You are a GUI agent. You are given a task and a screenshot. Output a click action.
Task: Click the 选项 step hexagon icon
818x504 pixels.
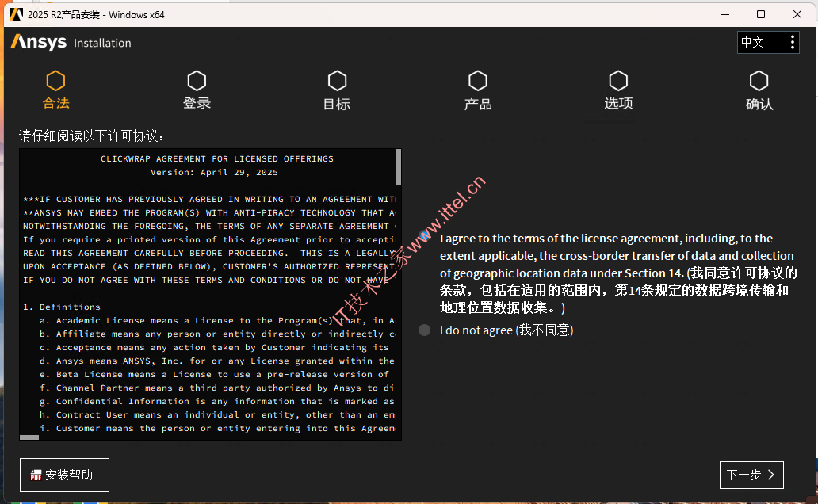pyautogui.click(x=618, y=81)
